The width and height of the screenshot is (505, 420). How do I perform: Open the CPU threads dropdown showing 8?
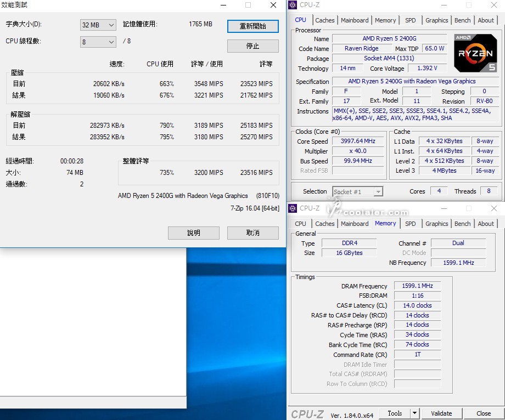coord(98,42)
